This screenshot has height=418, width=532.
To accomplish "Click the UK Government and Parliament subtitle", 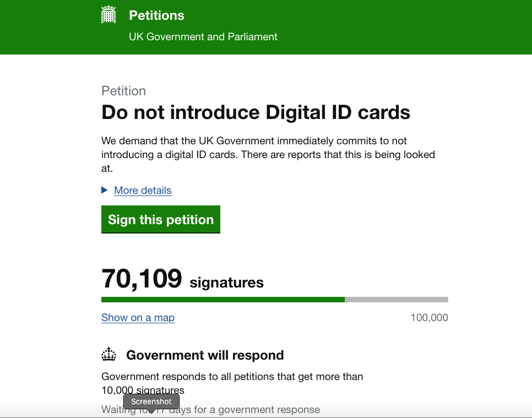I will (x=203, y=37).
